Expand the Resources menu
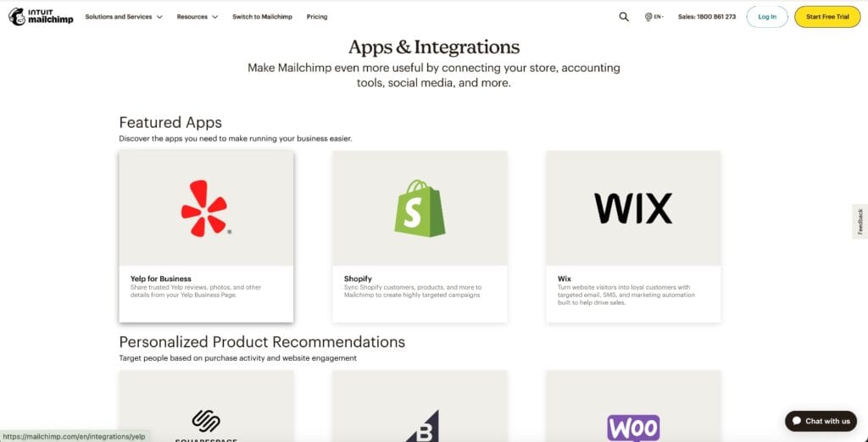Viewport: 868px width, 442px height. tap(197, 17)
